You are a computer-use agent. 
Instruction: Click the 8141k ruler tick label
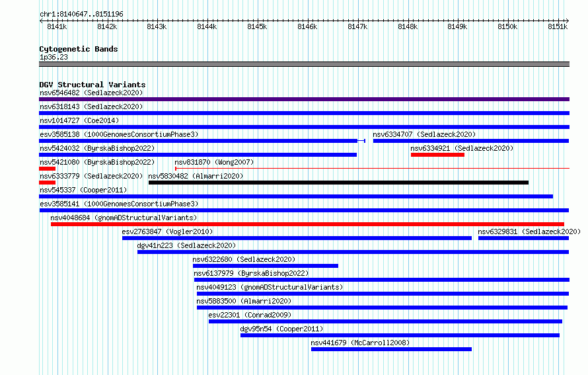pos(57,26)
